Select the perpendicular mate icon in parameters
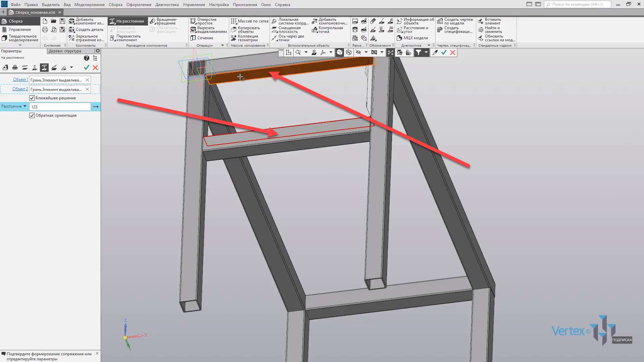644x362 pixels. pos(34,67)
